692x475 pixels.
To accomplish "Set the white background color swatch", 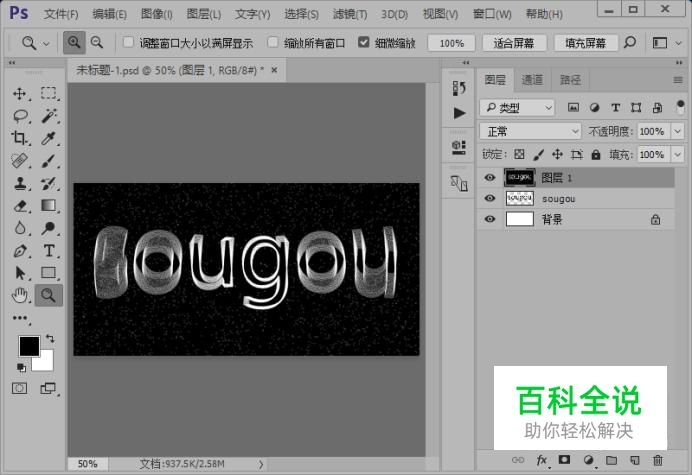I will [47, 363].
